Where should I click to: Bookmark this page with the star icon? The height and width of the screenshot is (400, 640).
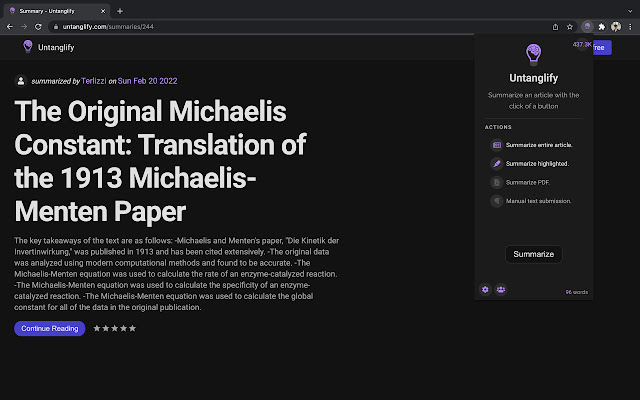[x=569, y=26]
